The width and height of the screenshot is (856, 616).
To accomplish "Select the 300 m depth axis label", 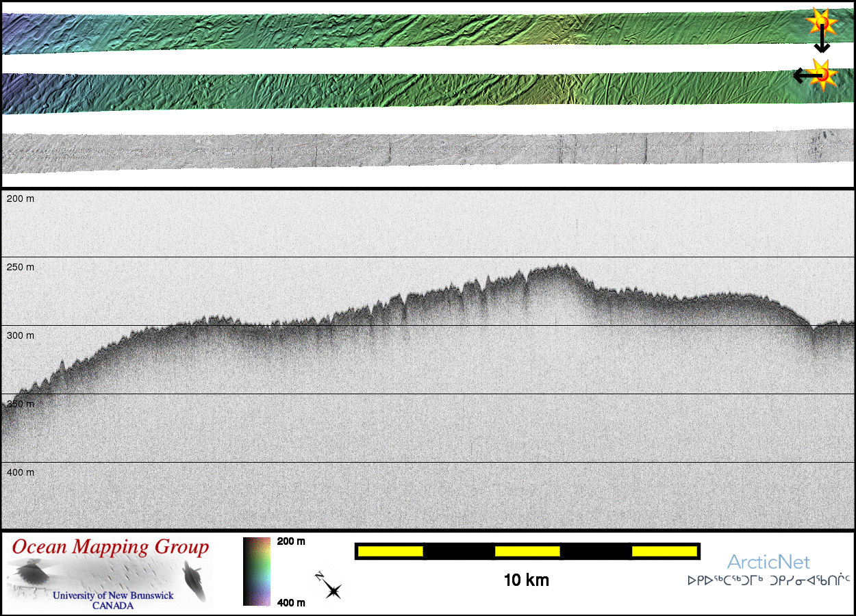I will (x=20, y=335).
